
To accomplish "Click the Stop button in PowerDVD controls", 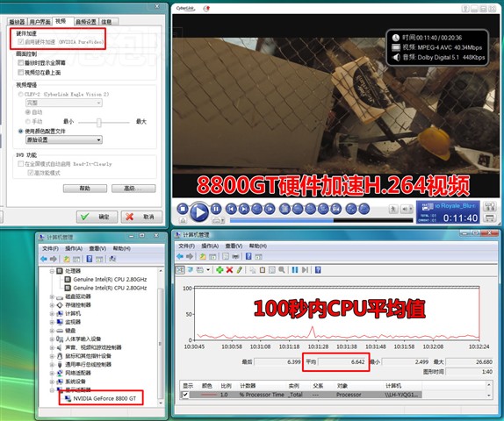I will tap(183, 209).
